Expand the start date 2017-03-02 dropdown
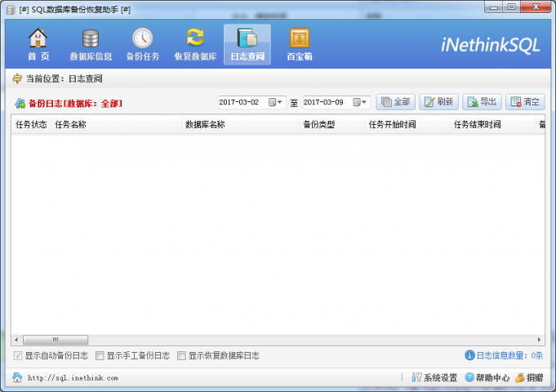Screen dimensions: 556x392 point(281,103)
